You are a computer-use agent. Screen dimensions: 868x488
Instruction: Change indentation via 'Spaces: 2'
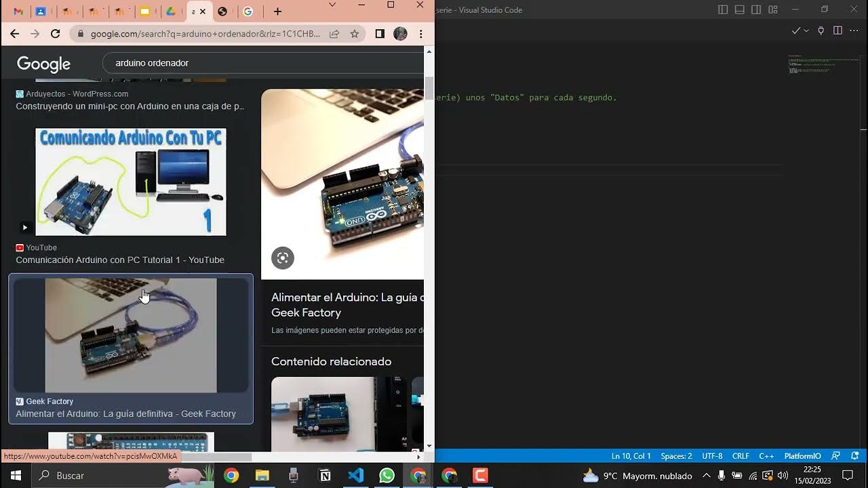pyautogui.click(x=676, y=456)
